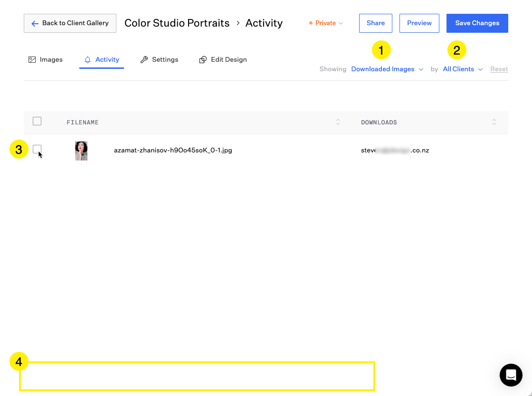532x396 pixels.
Task: Click the Settings wrench icon
Action: point(144,60)
